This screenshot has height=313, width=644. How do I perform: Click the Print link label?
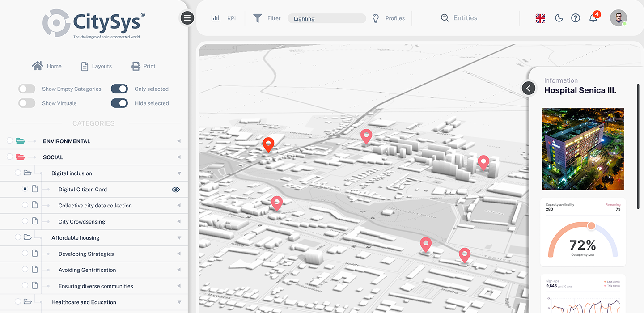click(149, 66)
